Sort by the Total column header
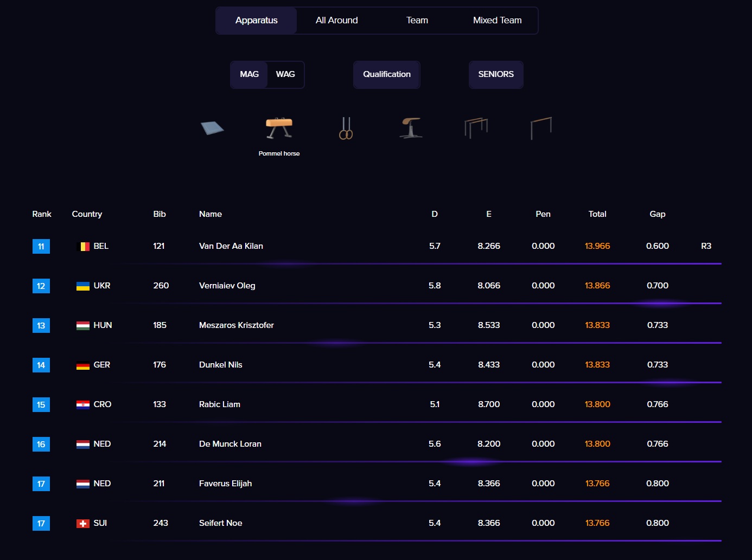The width and height of the screenshot is (752, 560). [597, 214]
